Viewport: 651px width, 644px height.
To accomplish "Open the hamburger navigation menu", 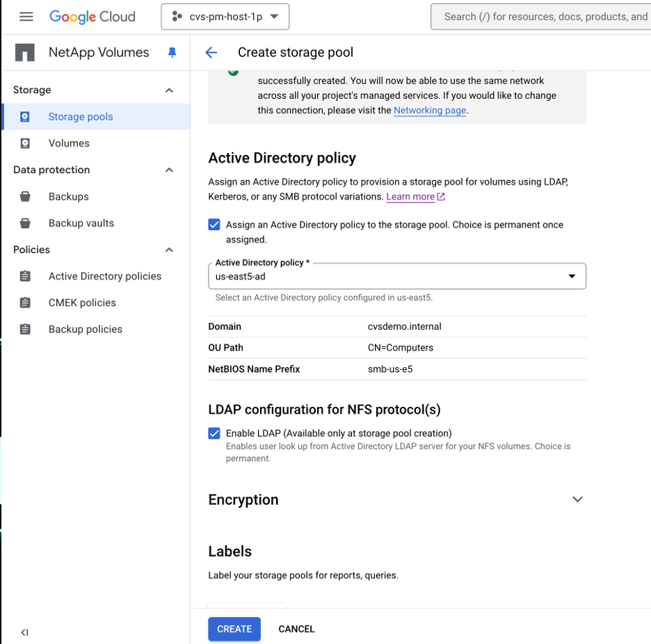I will 26,17.
